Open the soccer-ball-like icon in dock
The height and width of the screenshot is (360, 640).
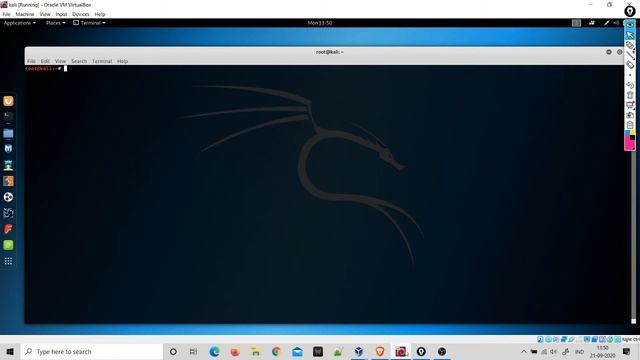(8, 197)
